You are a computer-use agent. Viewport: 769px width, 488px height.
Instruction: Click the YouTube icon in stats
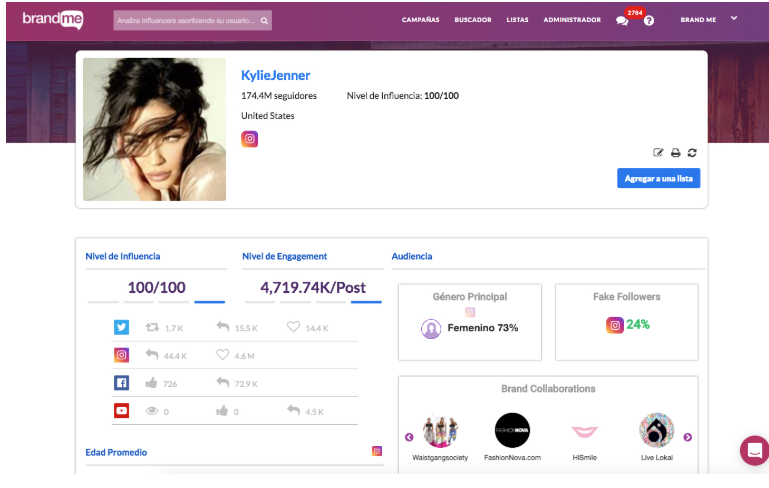coord(122,411)
